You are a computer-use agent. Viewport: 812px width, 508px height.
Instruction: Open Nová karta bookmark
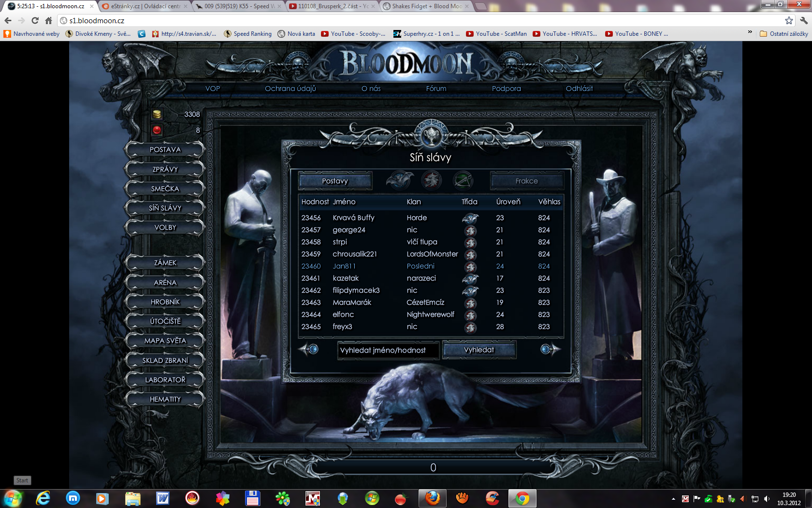pyautogui.click(x=296, y=34)
